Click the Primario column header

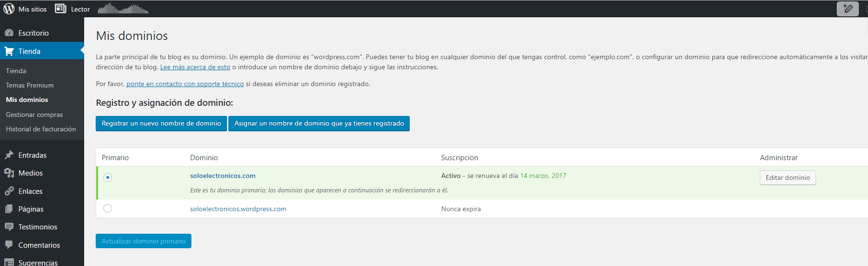[x=115, y=157]
